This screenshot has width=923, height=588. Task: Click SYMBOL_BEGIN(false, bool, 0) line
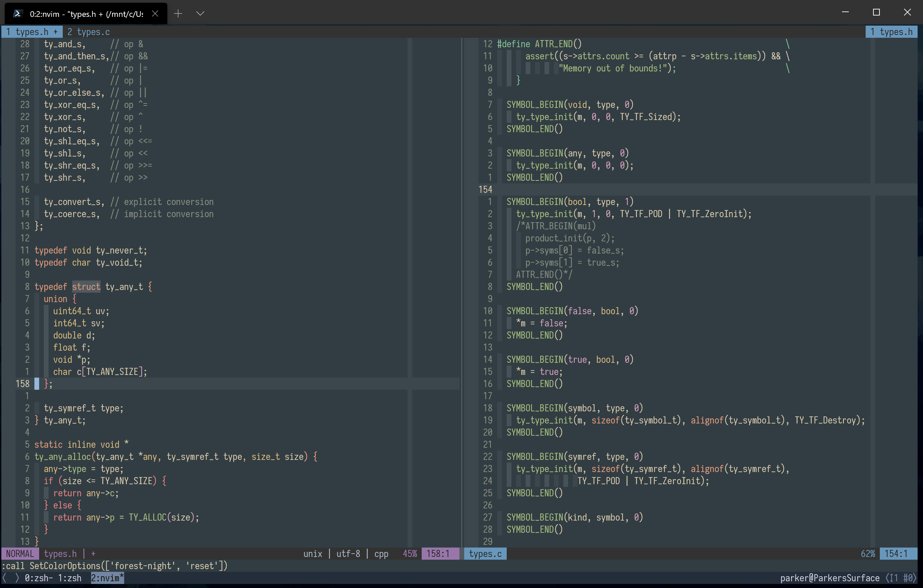[x=572, y=311]
